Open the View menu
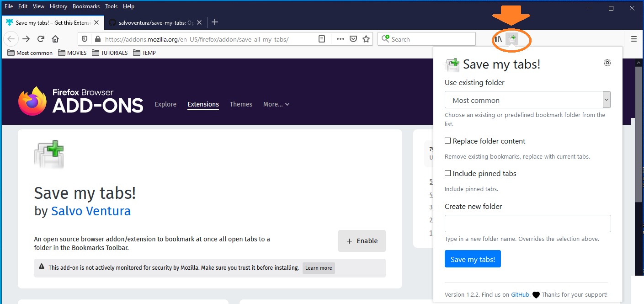Screen dimensions: 644x304 (38, 6)
